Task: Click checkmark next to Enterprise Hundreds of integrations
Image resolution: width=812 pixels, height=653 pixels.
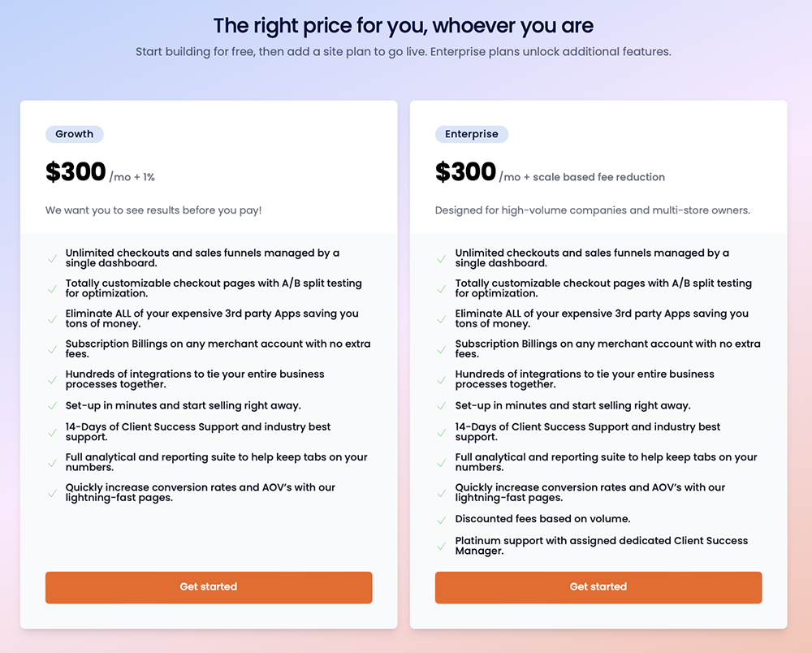Action: pyautogui.click(x=441, y=380)
